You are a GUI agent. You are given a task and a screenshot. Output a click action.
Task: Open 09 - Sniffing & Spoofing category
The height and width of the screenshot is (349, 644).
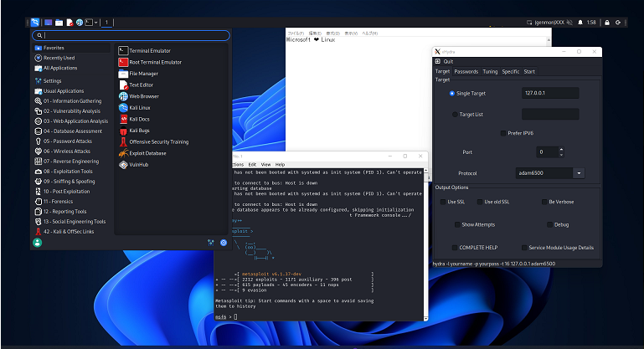coord(72,181)
